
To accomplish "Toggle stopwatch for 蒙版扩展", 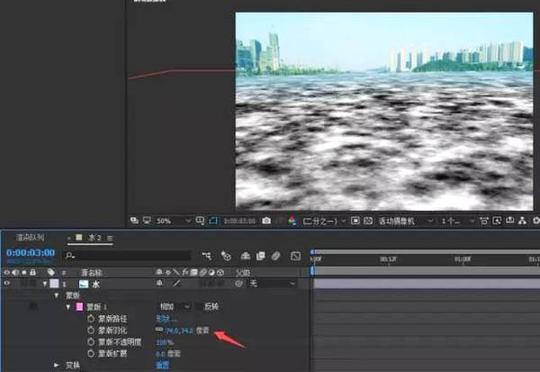I will point(91,353).
